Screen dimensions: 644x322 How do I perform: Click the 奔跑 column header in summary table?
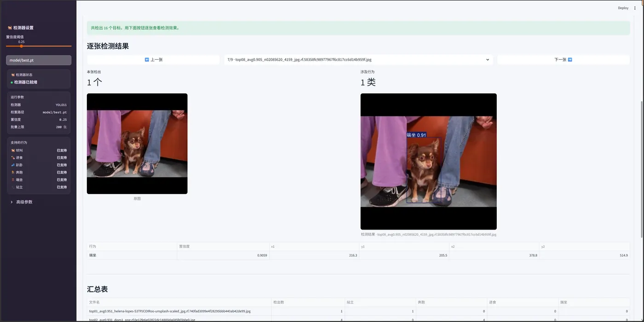point(451,302)
